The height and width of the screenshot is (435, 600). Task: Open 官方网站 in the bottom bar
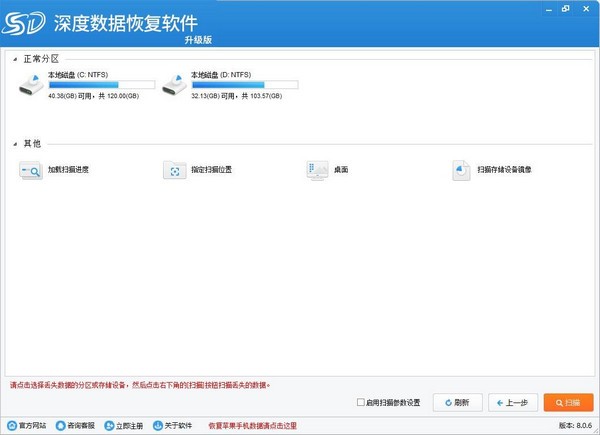pyautogui.click(x=28, y=425)
